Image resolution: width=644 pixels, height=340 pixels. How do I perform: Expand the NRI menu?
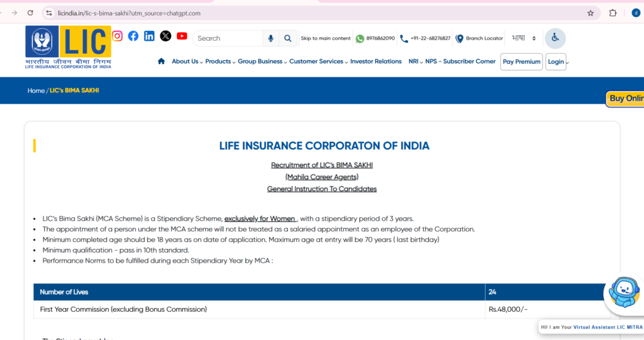[415, 61]
